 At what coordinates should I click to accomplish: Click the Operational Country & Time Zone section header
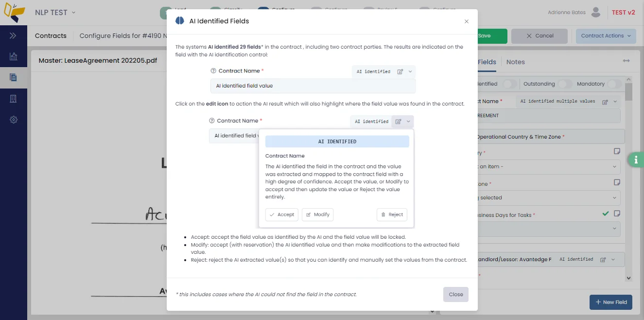(x=551, y=137)
